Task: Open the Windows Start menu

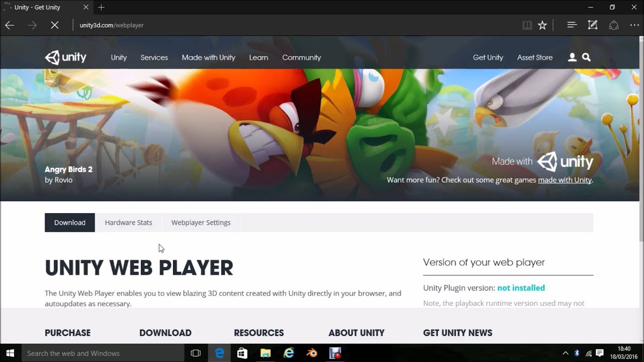Action: (10, 353)
